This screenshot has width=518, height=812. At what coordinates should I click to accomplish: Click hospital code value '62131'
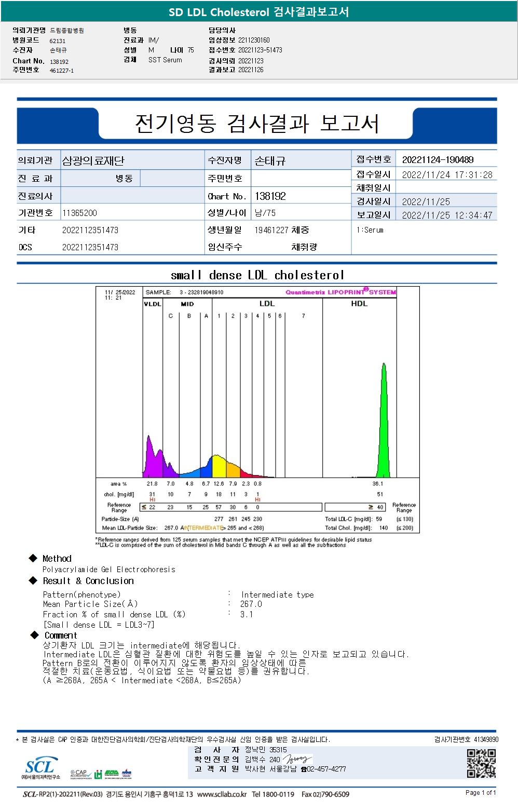pos(58,41)
